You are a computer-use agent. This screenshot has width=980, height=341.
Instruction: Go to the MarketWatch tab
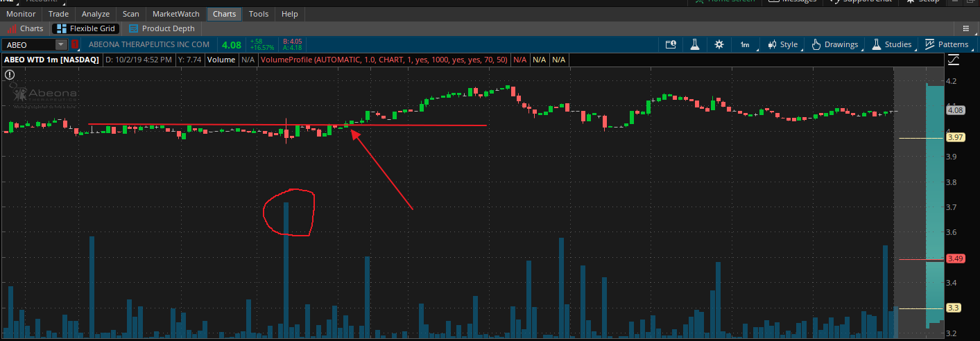pyautogui.click(x=176, y=14)
